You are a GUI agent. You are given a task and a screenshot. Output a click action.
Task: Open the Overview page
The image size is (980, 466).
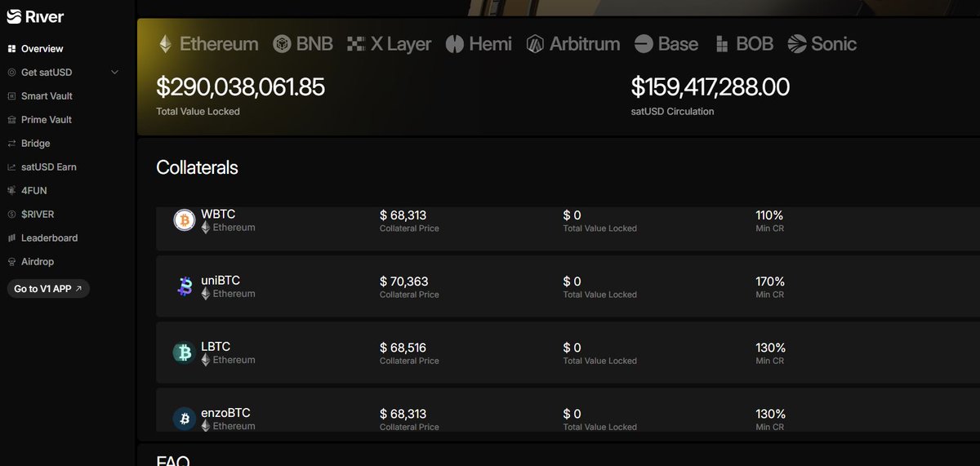42,49
